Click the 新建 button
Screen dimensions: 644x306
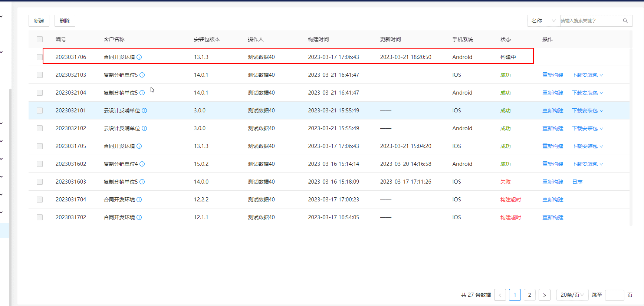pyautogui.click(x=39, y=21)
